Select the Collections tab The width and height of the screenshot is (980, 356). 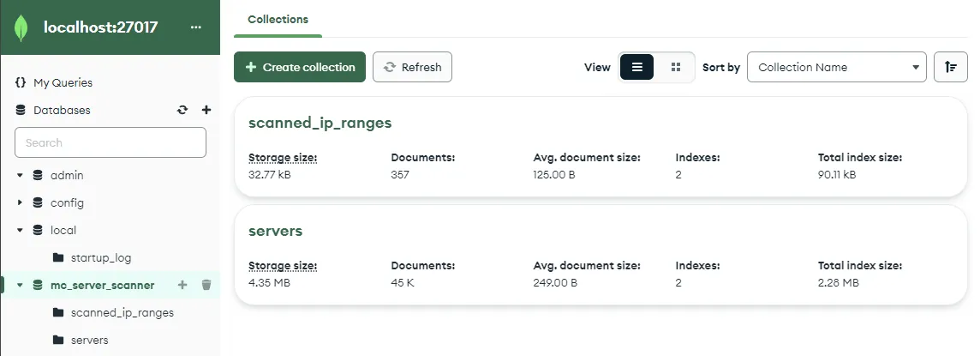(x=278, y=19)
